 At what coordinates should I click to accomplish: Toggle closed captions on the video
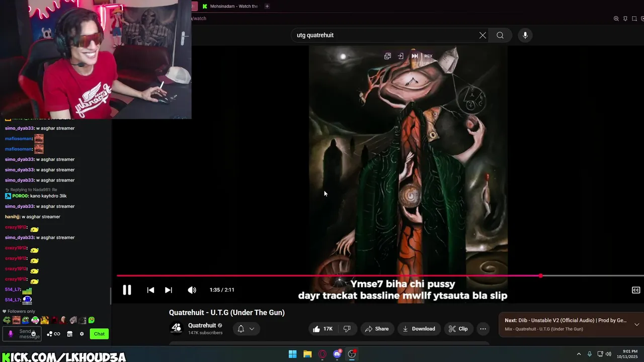(x=636, y=290)
